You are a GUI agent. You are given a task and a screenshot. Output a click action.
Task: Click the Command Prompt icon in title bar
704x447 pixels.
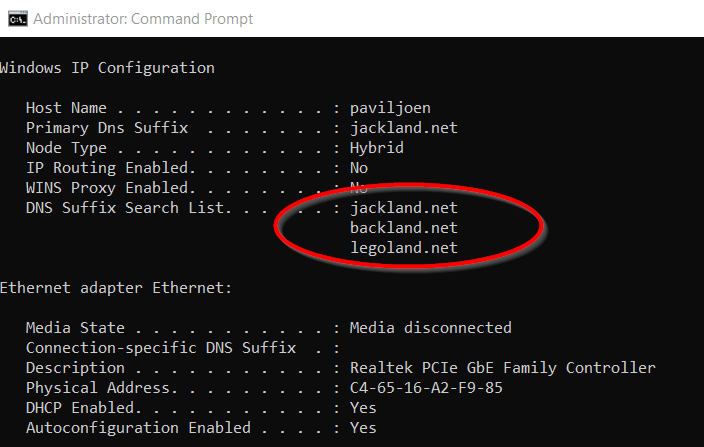pyautogui.click(x=16, y=18)
